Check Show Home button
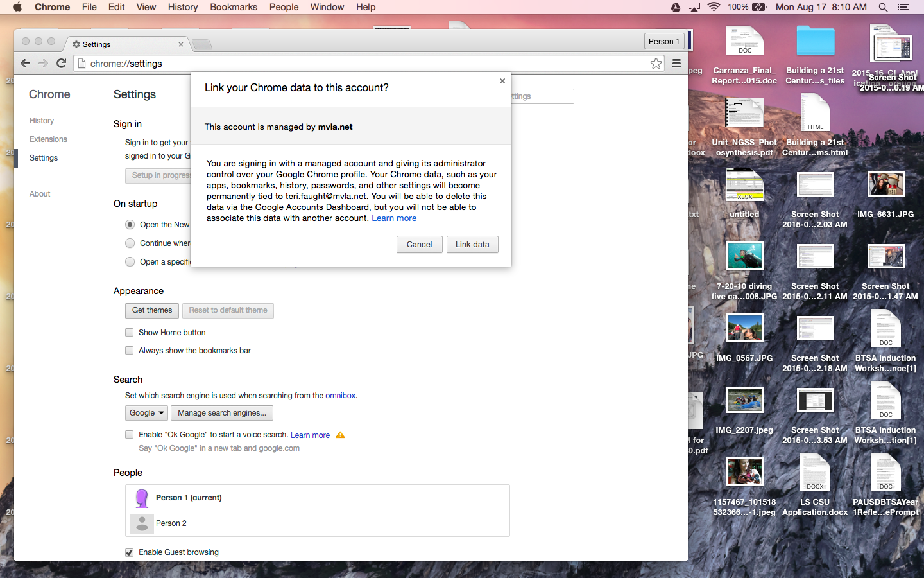 point(130,333)
